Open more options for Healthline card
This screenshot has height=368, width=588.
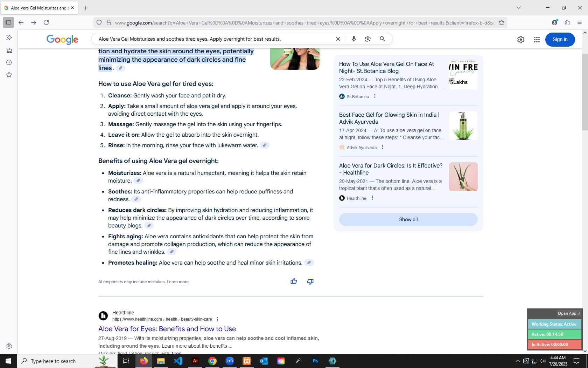click(x=372, y=198)
